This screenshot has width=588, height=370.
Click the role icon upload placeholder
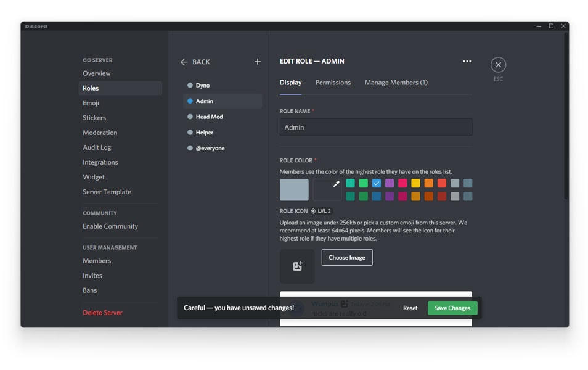[297, 266]
